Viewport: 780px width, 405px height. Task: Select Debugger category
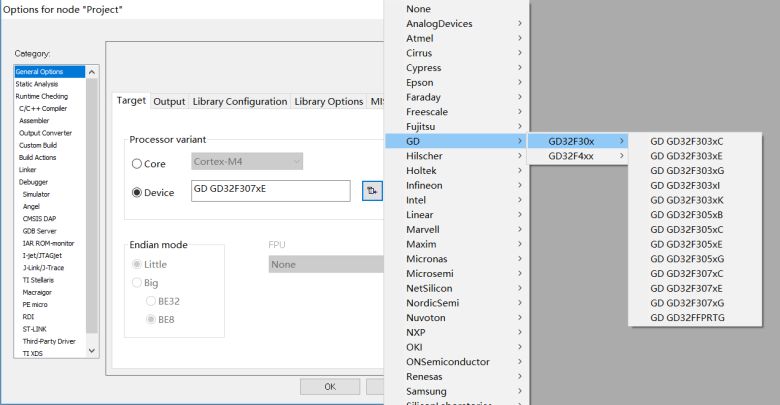click(x=49, y=182)
